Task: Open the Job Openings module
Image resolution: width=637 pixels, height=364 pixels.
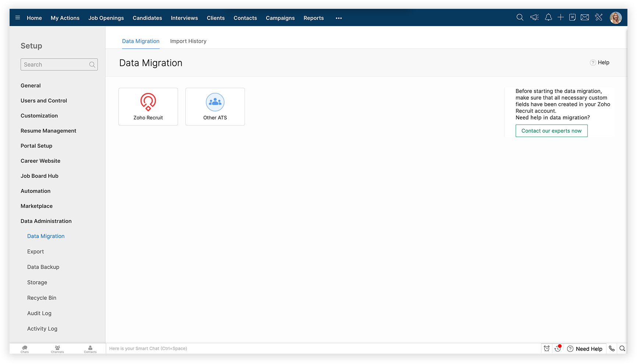Action: pyautogui.click(x=106, y=18)
